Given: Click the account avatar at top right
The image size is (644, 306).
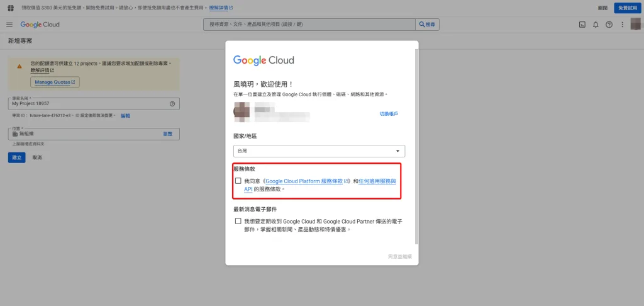Looking at the screenshot, I should 635,25.
